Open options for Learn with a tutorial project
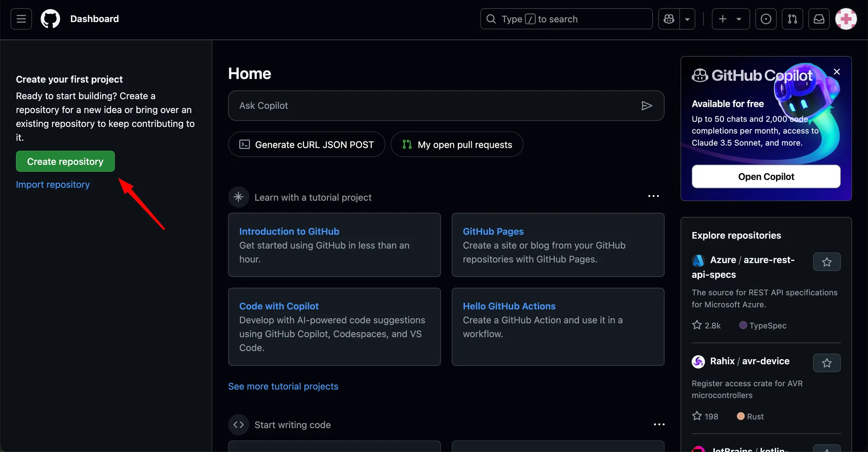This screenshot has height=452, width=868. 654,196
